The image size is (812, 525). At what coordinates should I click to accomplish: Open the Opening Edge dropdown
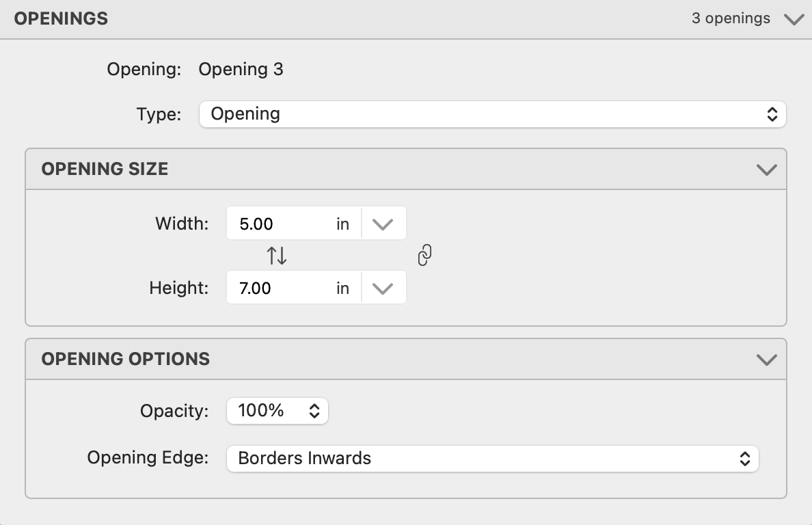pos(492,459)
